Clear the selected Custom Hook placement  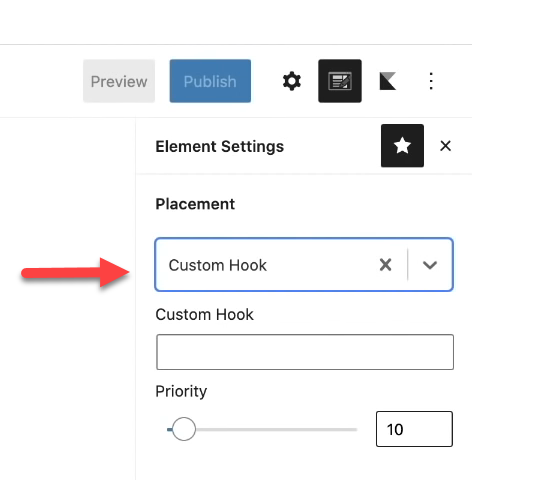pyautogui.click(x=386, y=265)
